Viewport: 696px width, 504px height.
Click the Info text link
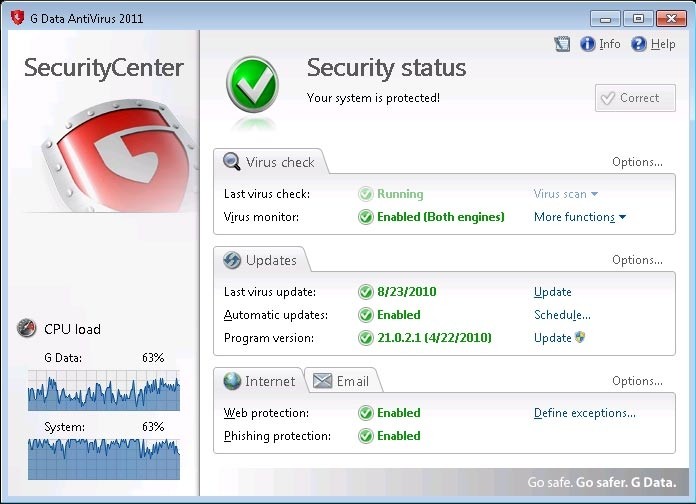(609, 44)
